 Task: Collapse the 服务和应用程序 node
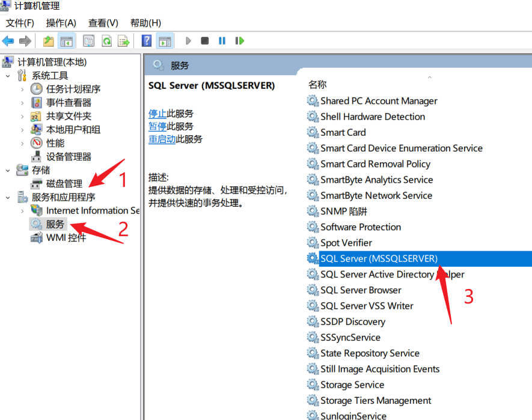(x=8, y=198)
